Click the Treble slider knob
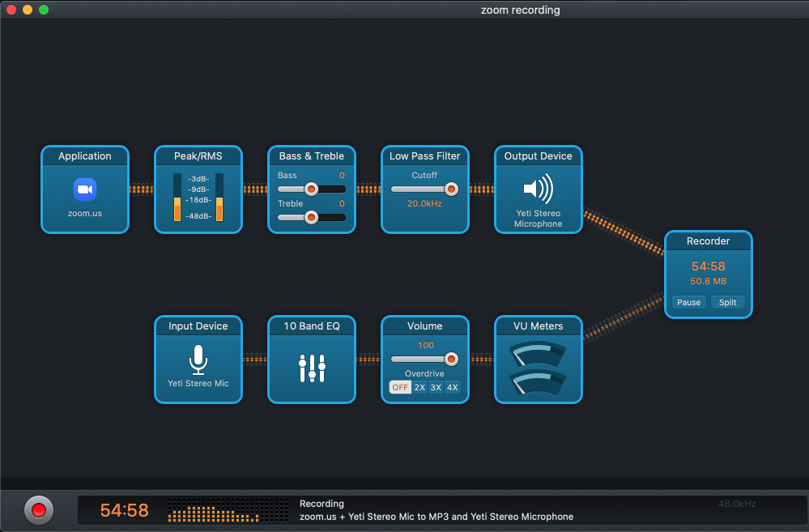The width and height of the screenshot is (809, 532). pos(311,218)
